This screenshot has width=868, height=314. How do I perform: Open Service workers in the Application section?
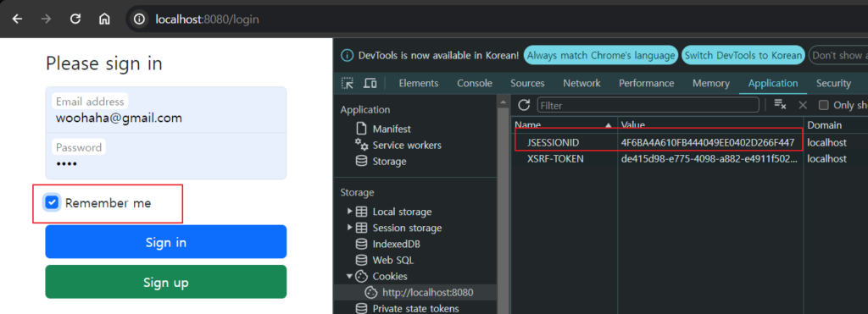pyautogui.click(x=398, y=146)
